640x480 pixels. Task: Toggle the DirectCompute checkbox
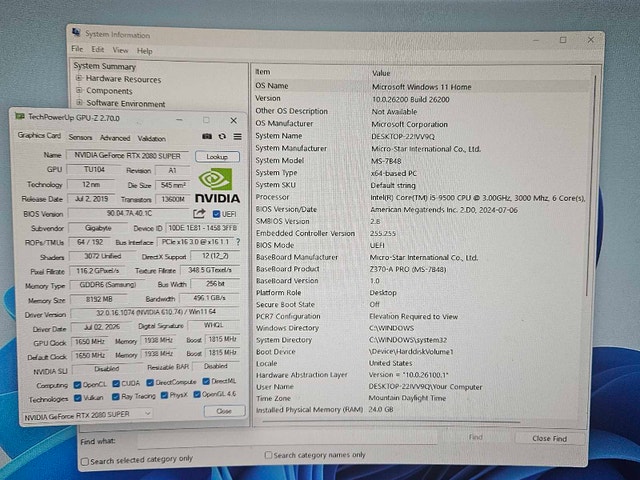(150, 382)
